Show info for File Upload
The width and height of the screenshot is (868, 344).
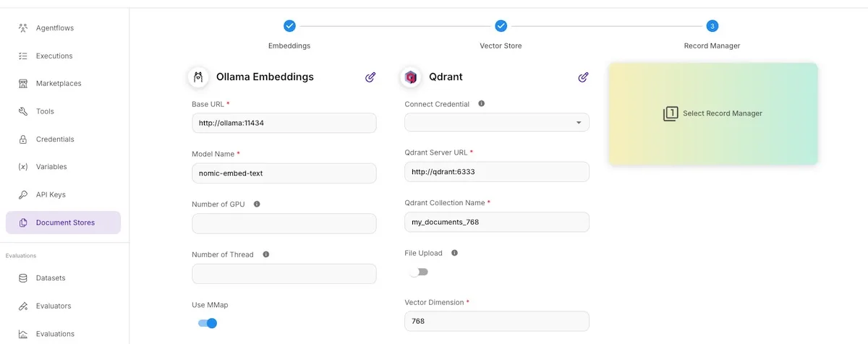pos(454,253)
